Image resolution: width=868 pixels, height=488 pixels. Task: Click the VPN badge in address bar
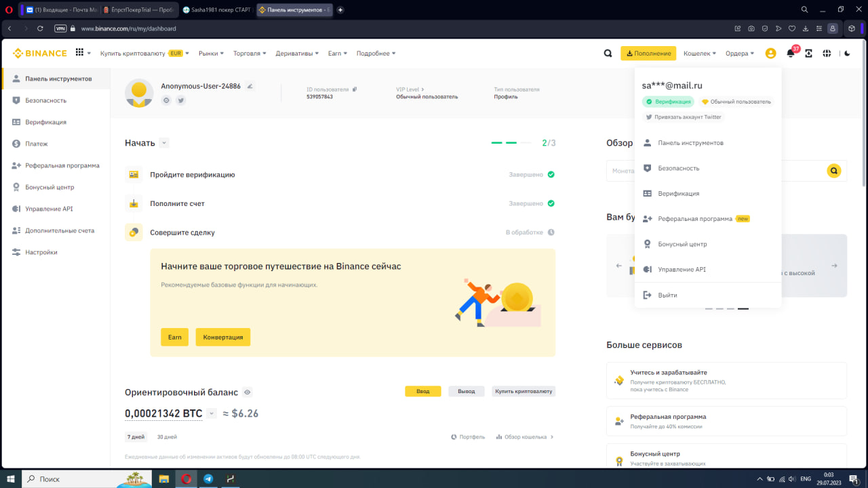[60, 28]
